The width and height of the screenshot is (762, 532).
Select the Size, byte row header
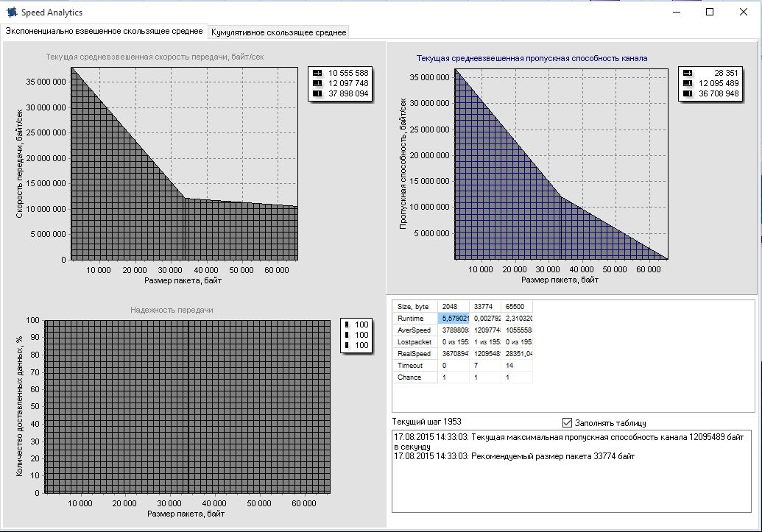414,307
